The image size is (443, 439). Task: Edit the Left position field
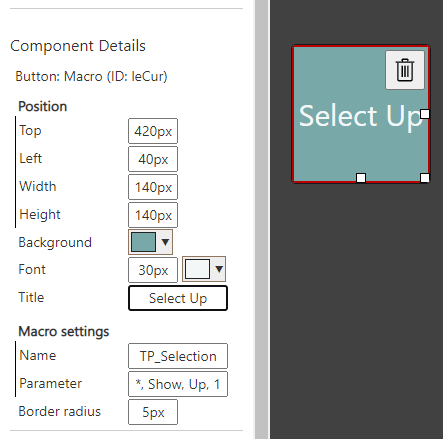coord(153,159)
